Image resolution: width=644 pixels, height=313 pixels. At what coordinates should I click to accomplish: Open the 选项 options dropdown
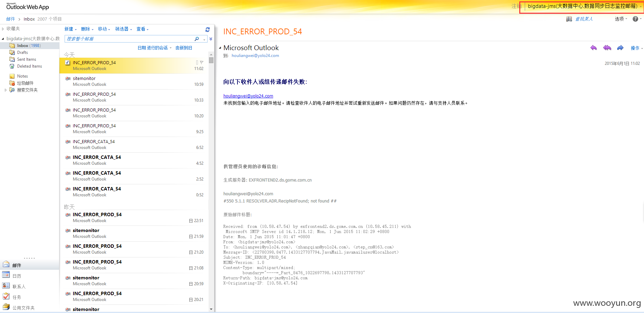(621, 19)
